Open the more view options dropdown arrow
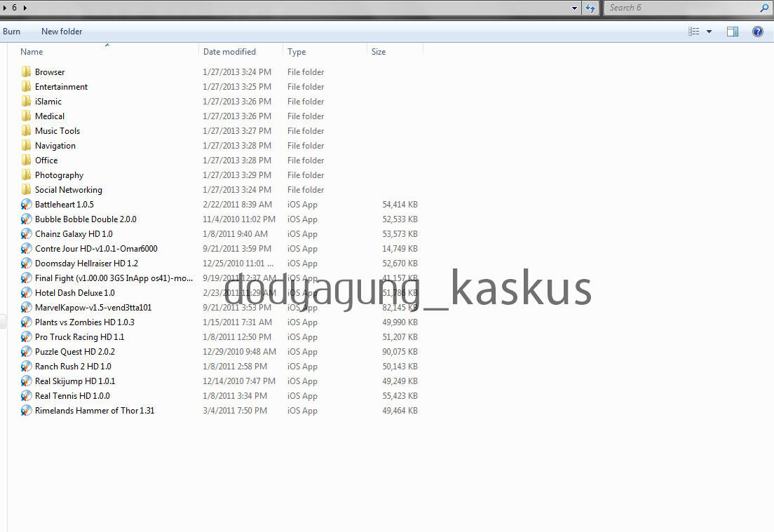 (x=709, y=32)
